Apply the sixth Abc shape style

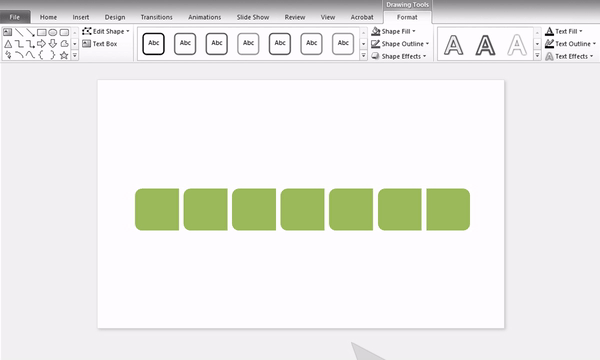click(x=311, y=44)
